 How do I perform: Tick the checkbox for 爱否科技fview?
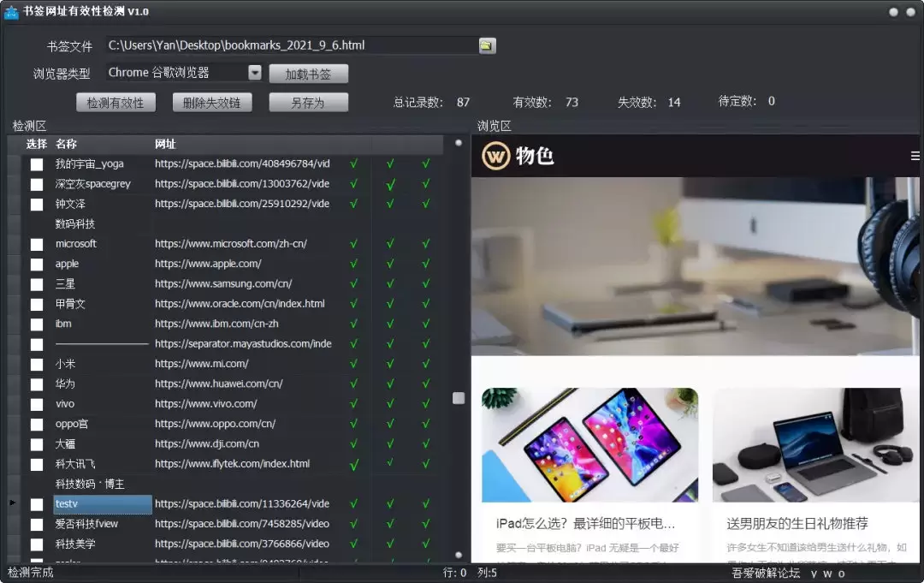[x=37, y=525]
